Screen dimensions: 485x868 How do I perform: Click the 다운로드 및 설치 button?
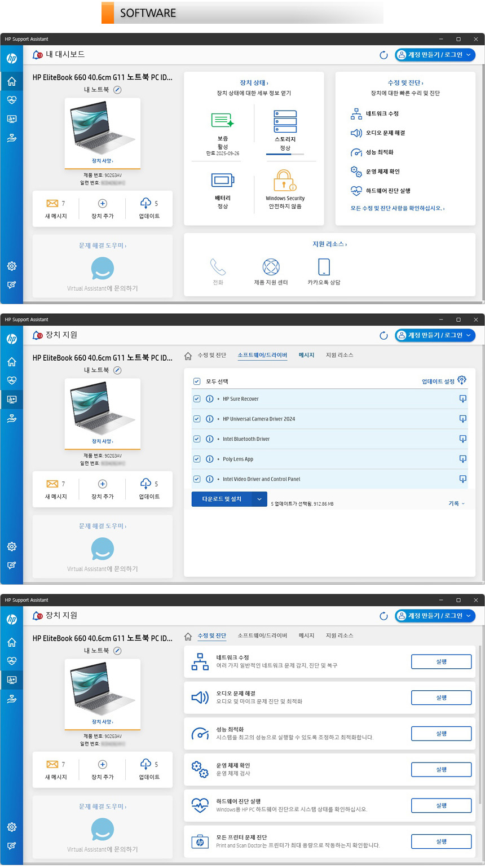[x=222, y=499]
